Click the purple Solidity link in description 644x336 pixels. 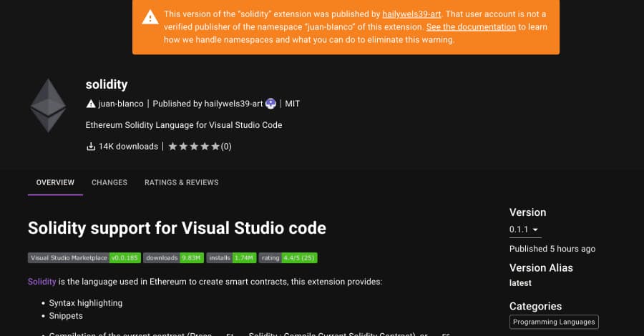pyautogui.click(x=42, y=282)
